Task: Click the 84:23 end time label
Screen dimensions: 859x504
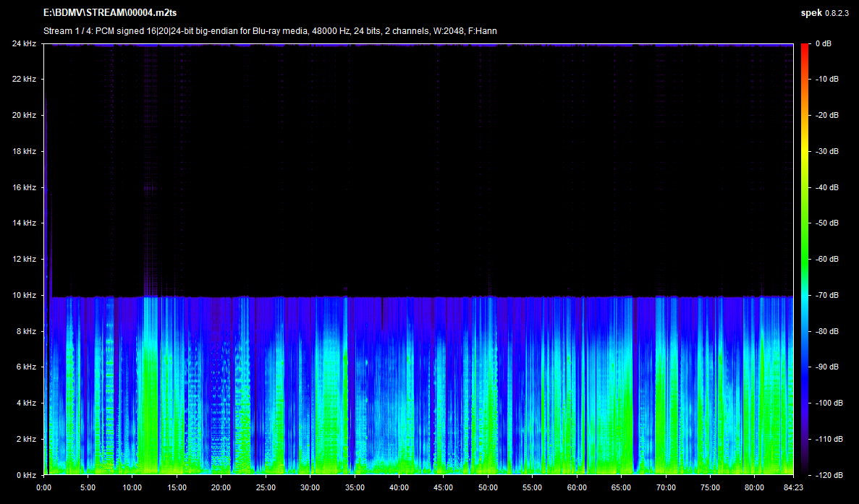Action: [792, 487]
